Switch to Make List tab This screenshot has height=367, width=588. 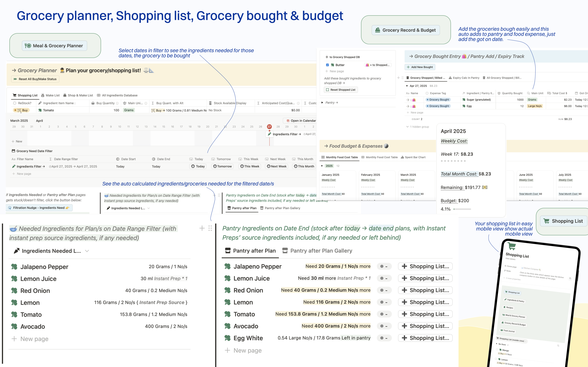[x=50, y=95]
